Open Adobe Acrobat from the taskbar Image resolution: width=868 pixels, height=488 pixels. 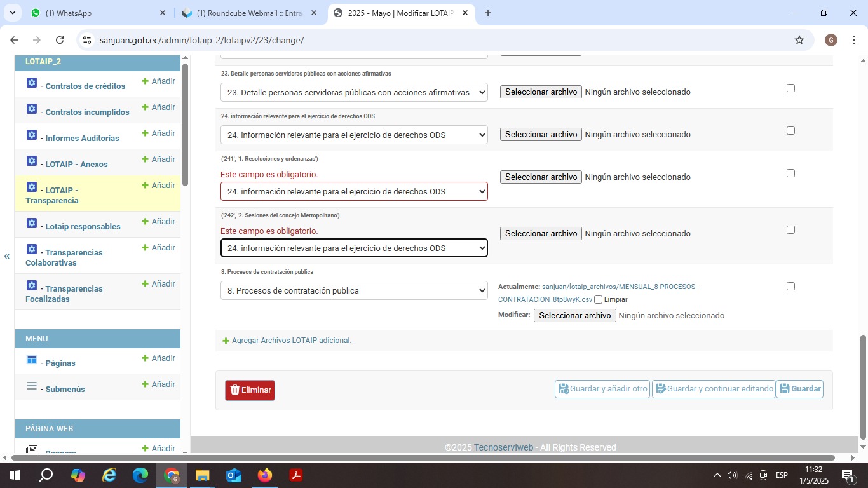click(x=295, y=475)
